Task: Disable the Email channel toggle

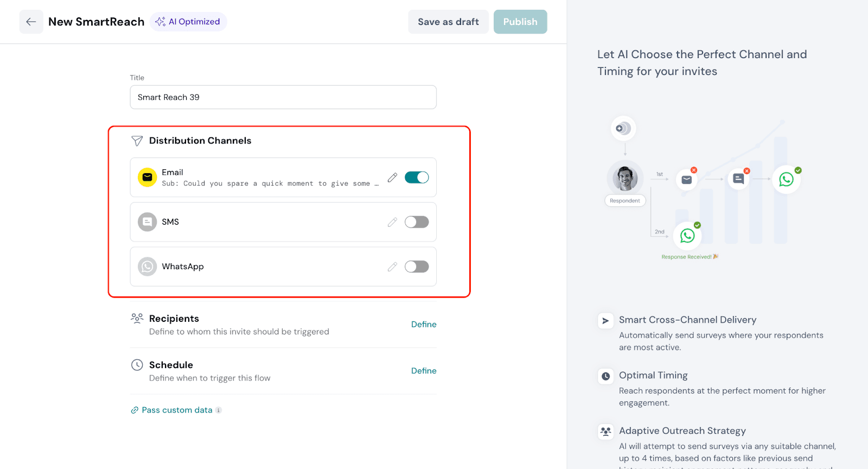Action: [417, 178]
